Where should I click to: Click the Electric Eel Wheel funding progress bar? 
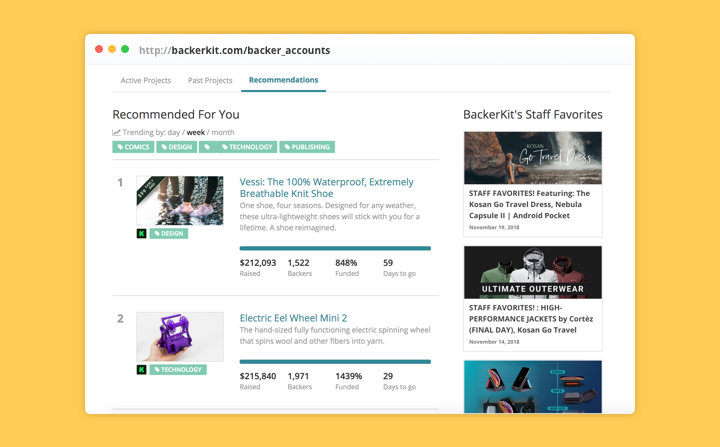[335, 362]
